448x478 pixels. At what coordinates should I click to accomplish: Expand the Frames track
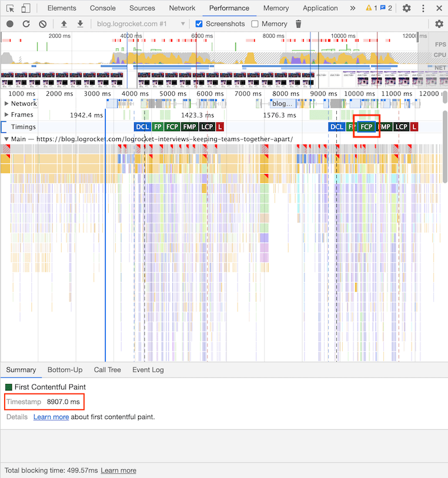pyautogui.click(x=6, y=115)
